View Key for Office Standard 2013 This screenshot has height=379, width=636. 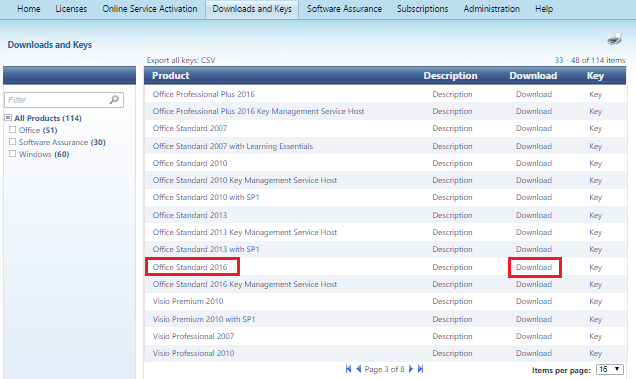pyautogui.click(x=595, y=215)
